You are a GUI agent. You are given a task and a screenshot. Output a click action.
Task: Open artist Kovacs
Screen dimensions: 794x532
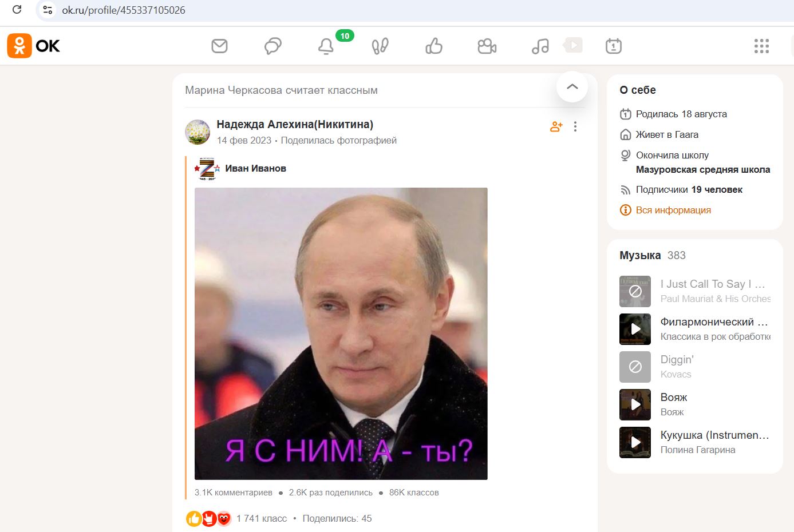coord(676,374)
